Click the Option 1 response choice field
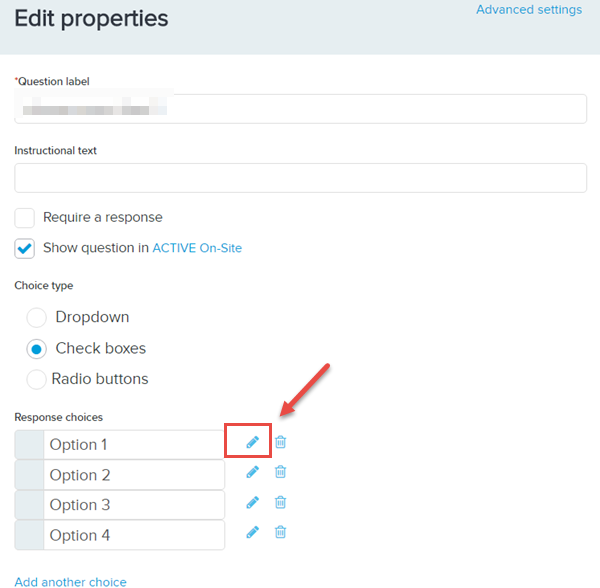600x588 pixels. pyautogui.click(x=134, y=444)
